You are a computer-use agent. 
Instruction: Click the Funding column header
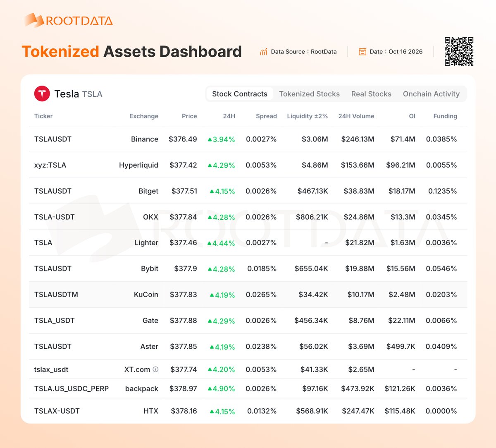[445, 116]
